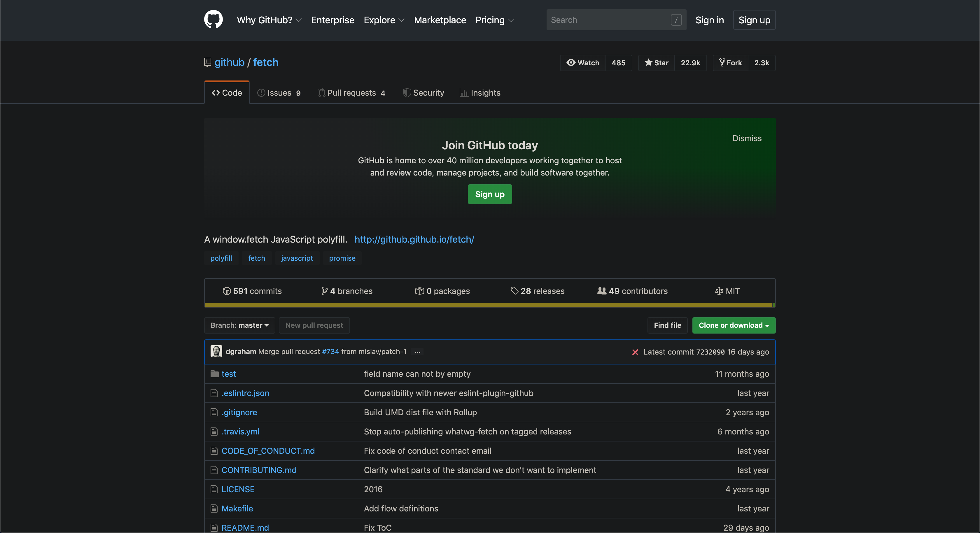This screenshot has width=980, height=533.
Task: Click the branches fork icon
Action: [x=325, y=291]
